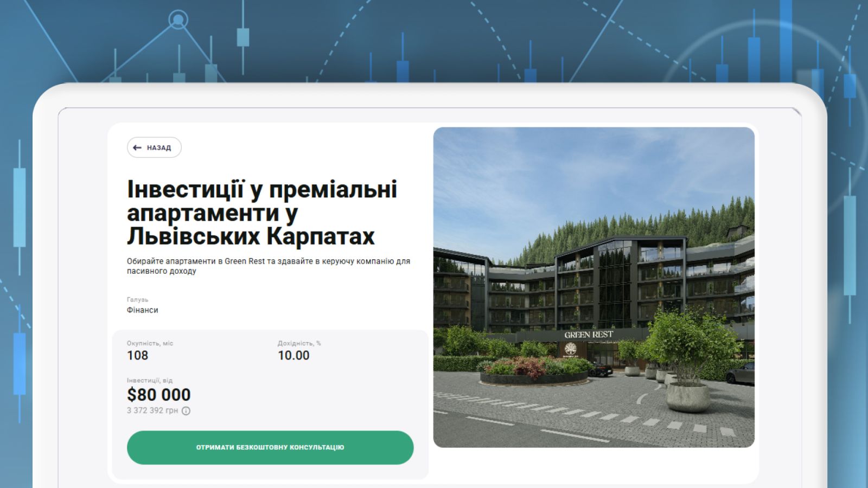Click the Галузь label
The image size is (868, 488).
137,299
